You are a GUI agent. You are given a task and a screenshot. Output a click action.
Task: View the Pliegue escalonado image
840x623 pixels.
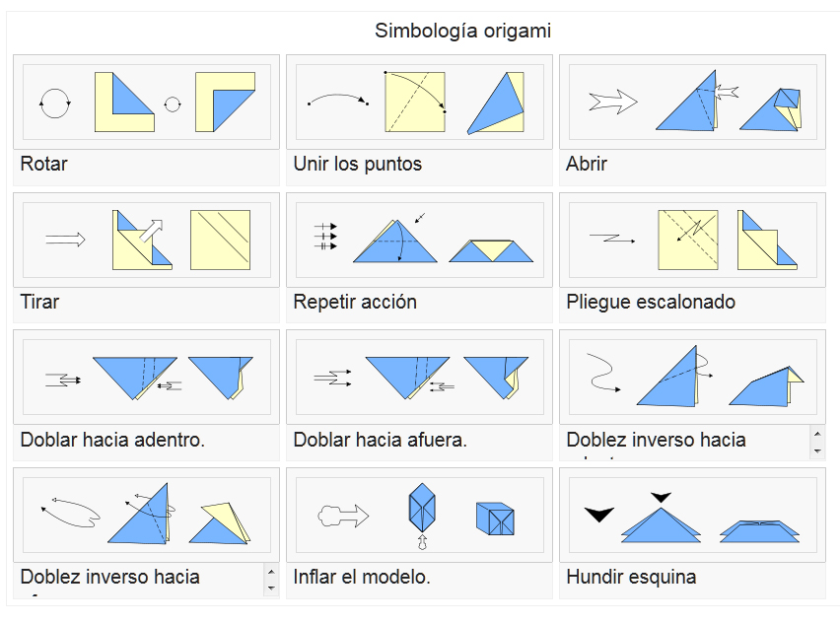click(693, 240)
